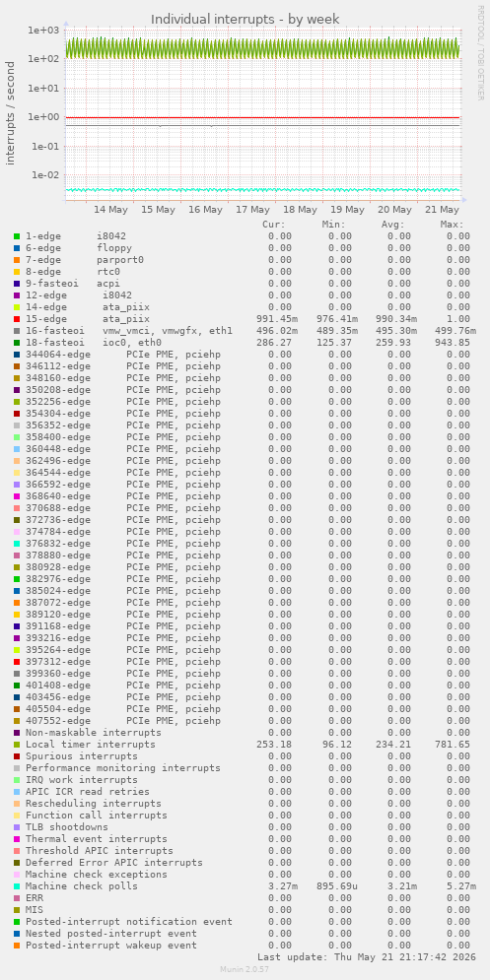The width and height of the screenshot is (490, 980).
Task: Click the orange 7-edge parport0 swatch
Action: pos(17,260)
